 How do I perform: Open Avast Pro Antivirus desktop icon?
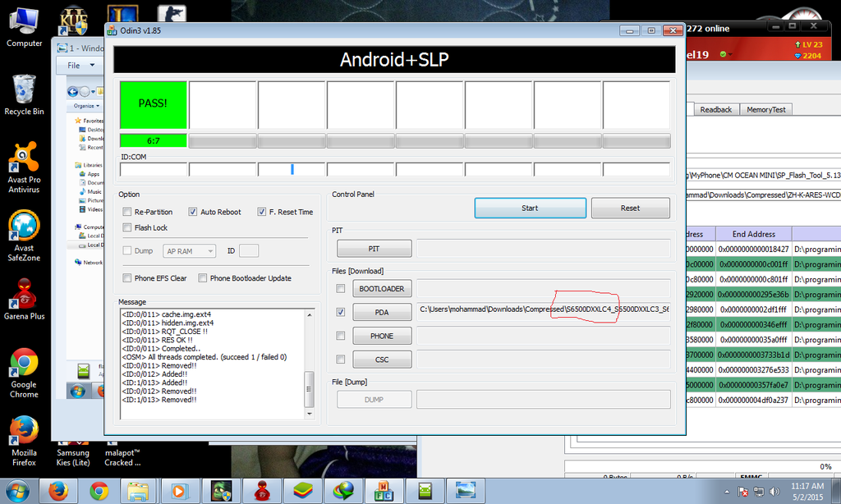coord(24,158)
